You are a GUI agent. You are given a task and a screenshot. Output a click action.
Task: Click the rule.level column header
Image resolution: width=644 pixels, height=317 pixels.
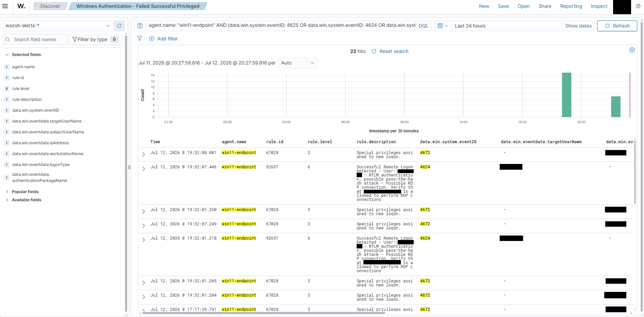[x=320, y=142]
